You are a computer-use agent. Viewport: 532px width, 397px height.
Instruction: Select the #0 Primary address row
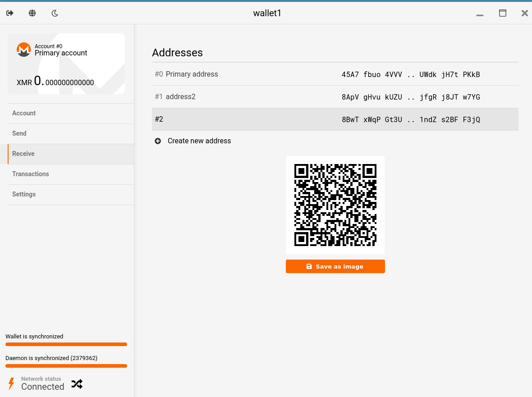(335, 74)
